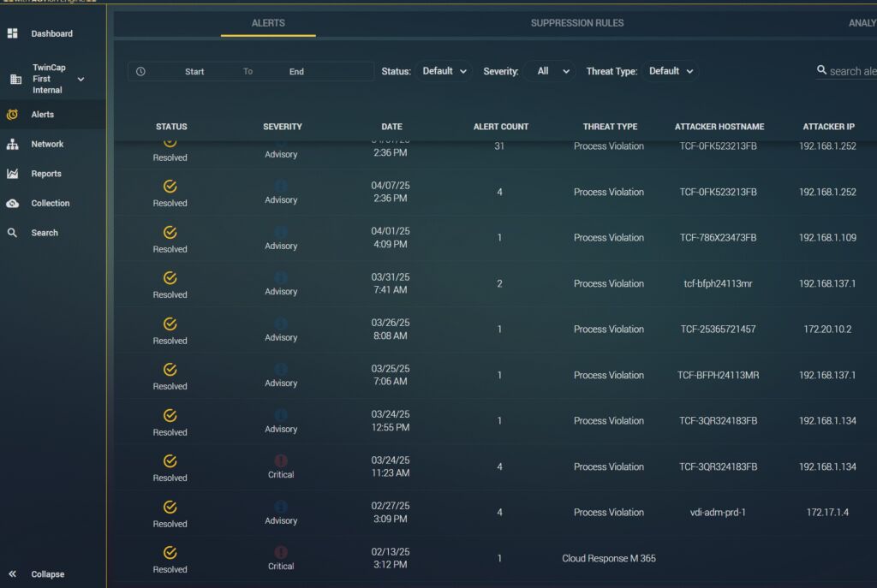Click hostname TCF-BFPH24113MR on 03/25/25 row

719,375
